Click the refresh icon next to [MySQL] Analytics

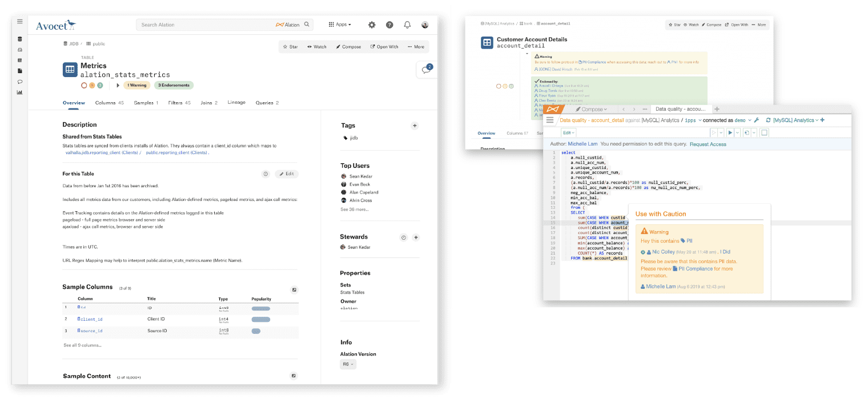tap(769, 120)
